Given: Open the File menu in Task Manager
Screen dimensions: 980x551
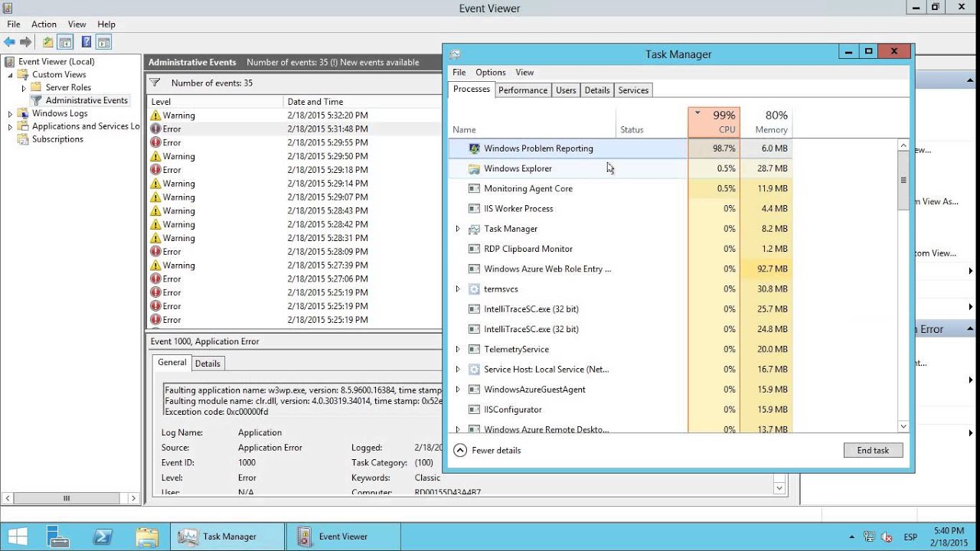Looking at the screenshot, I should 459,72.
